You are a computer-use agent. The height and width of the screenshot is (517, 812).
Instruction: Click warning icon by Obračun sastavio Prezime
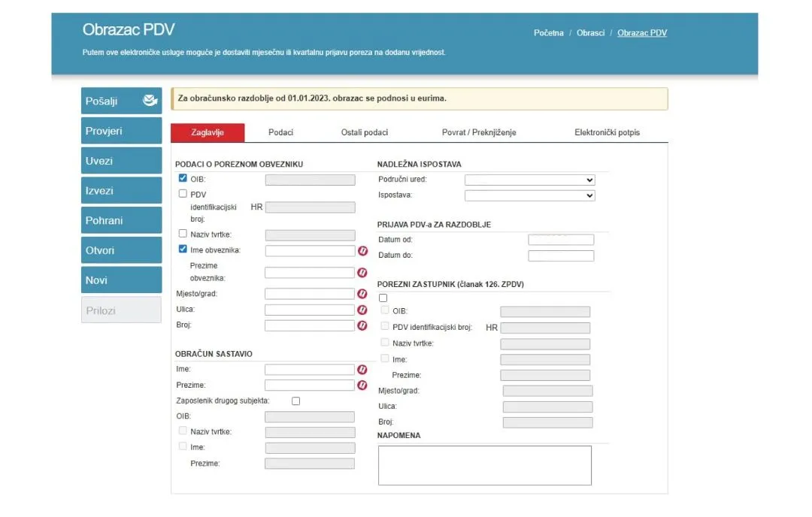362,385
